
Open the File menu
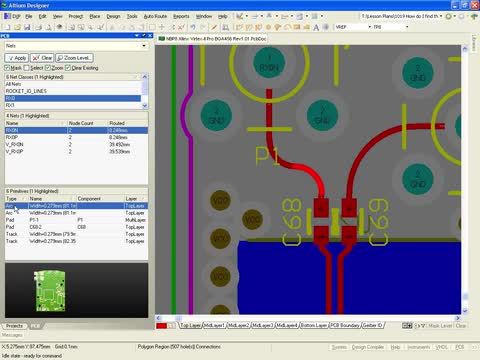(x=29, y=16)
